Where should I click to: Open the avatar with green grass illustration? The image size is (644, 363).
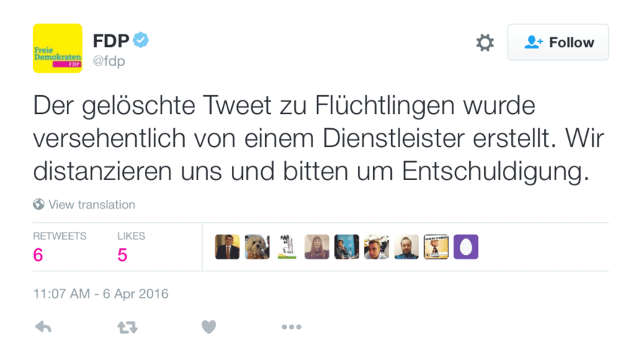[287, 247]
